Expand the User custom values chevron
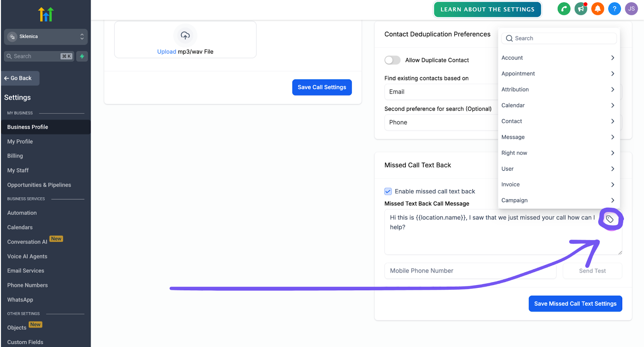The width and height of the screenshot is (644, 347). pyautogui.click(x=613, y=169)
